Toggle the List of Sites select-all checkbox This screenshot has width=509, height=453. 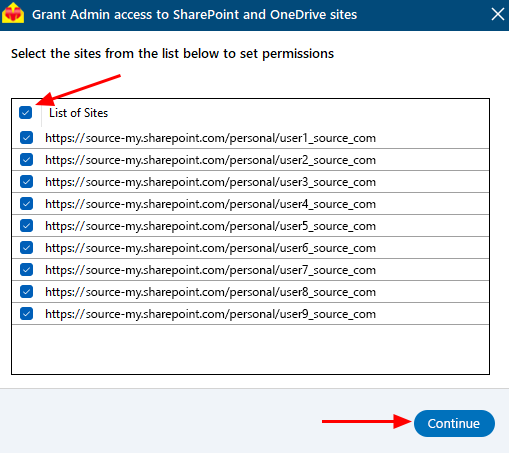click(26, 113)
